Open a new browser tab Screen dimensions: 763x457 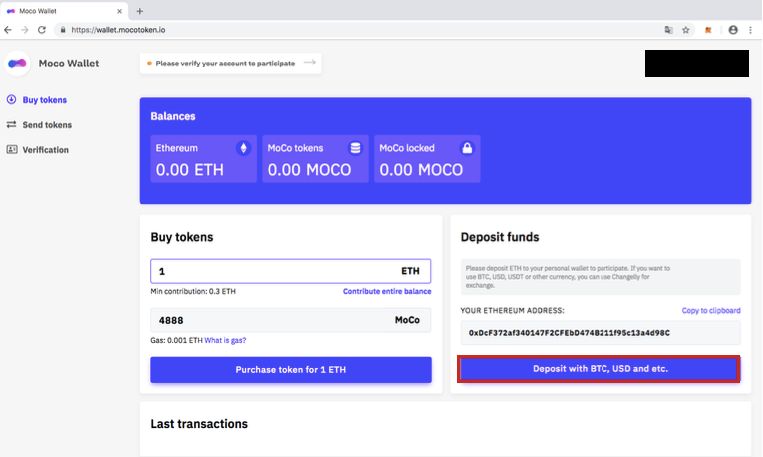[x=140, y=11]
